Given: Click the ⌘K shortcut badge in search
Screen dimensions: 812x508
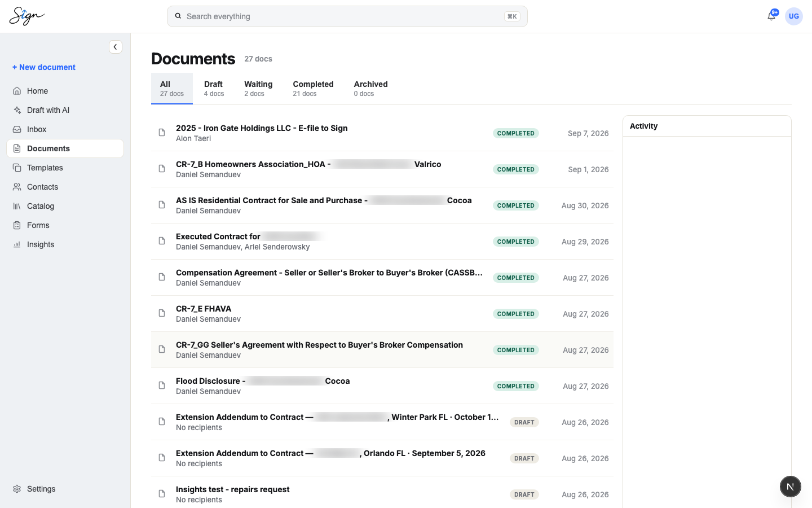Looking at the screenshot, I should [x=512, y=16].
